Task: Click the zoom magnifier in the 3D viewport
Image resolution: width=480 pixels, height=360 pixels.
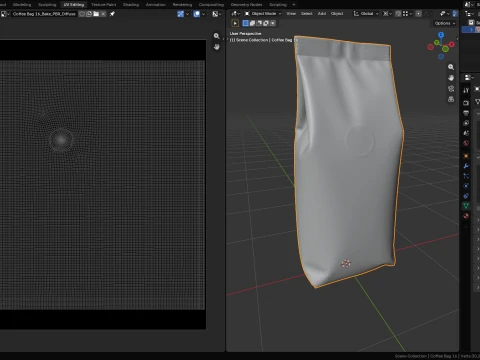Action: (451, 67)
